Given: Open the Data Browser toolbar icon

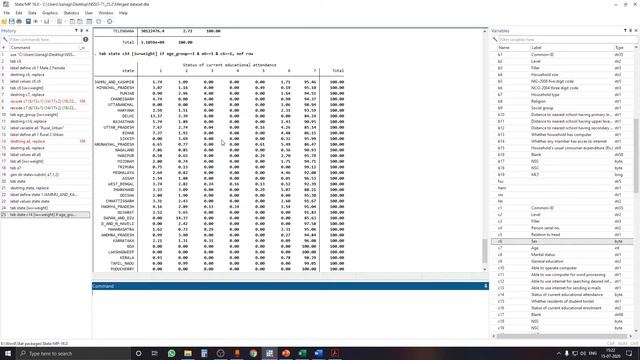Looking at the screenshot, I should (80, 21).
